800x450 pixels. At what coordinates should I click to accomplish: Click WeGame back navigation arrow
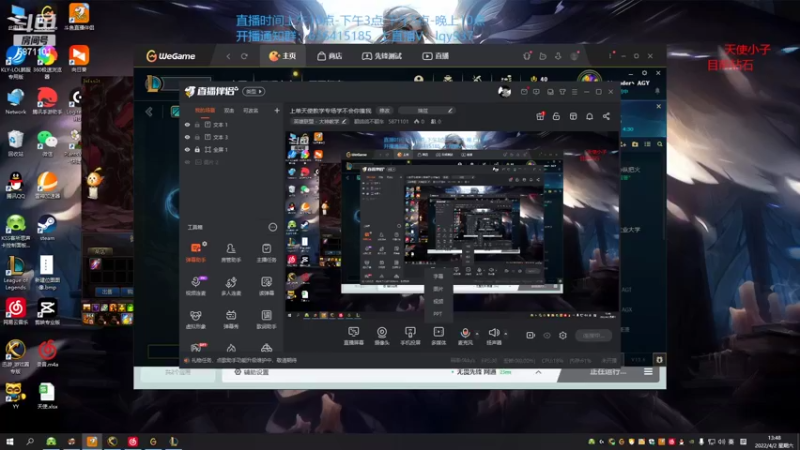pos(229,56)
